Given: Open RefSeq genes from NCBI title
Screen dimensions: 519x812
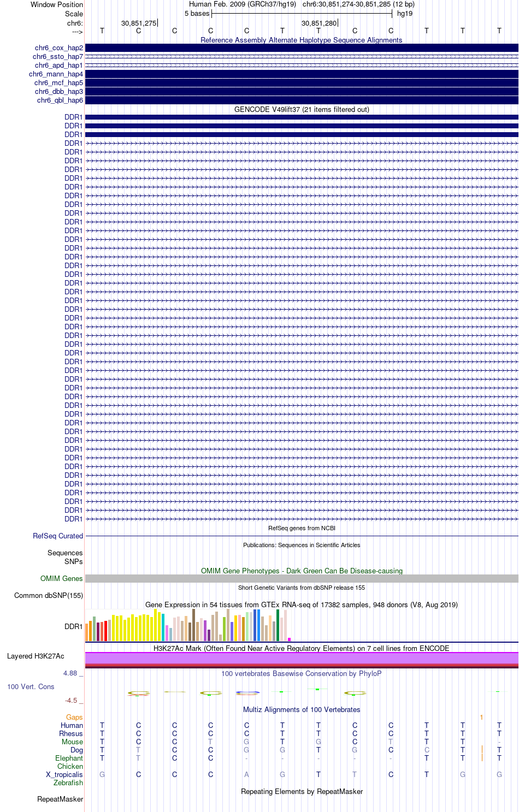Looking at the screenshot, I should pyautogui.click(x=302, y=529).
